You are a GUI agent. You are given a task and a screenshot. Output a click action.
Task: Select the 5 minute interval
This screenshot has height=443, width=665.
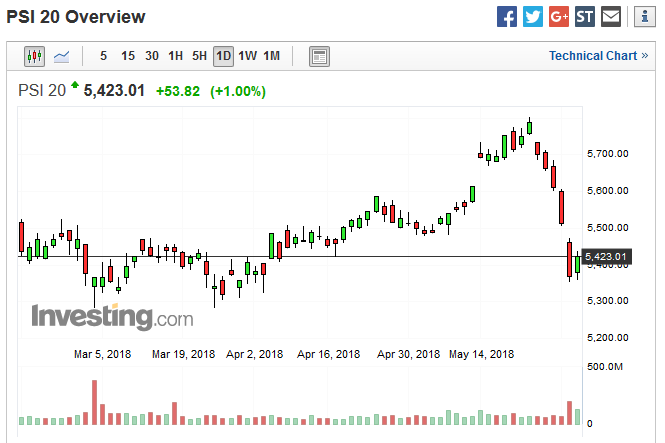tap(103, 56)
